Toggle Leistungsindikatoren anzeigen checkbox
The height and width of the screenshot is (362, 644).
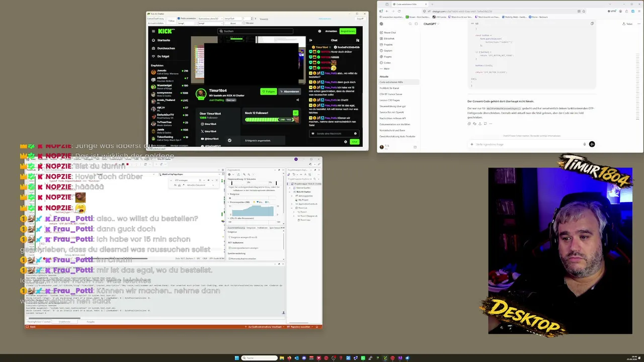pos(230,248)
